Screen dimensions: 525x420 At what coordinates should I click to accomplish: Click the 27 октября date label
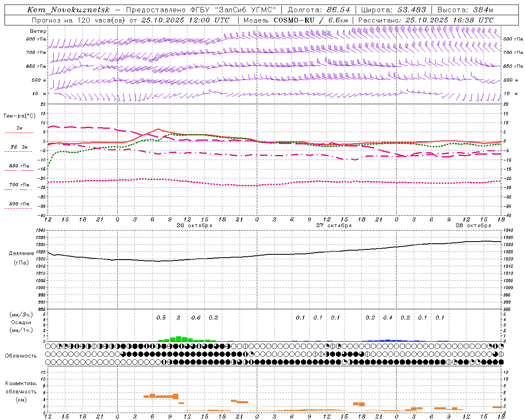(333, 226)
